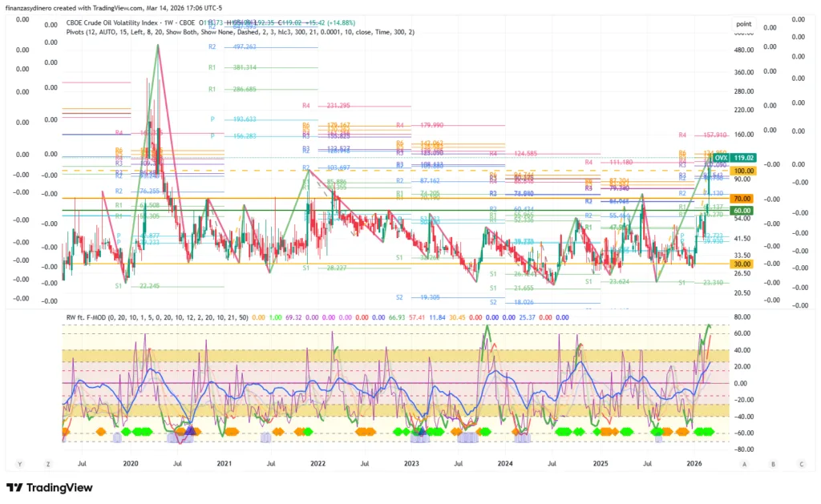
Task: Click the green 60.00 price level label
Action: click(742, 210)
